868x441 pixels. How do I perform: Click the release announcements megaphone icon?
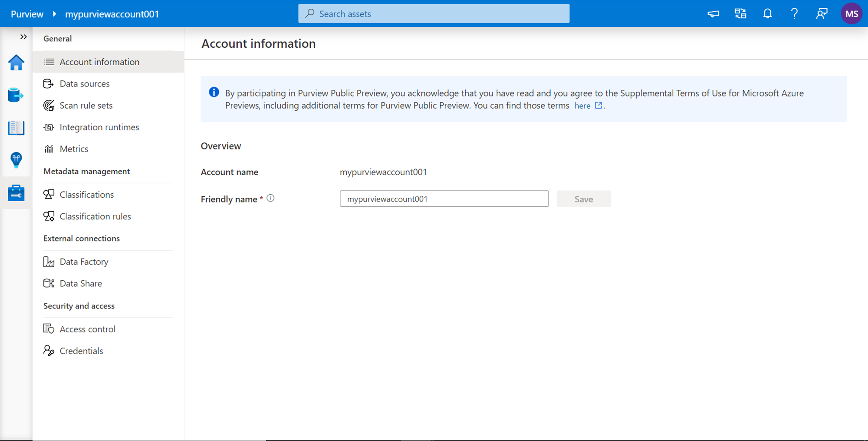pos(713,14)
